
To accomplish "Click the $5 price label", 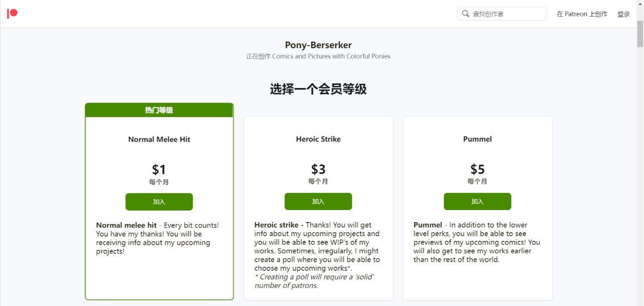I will [x=477, y=169].
